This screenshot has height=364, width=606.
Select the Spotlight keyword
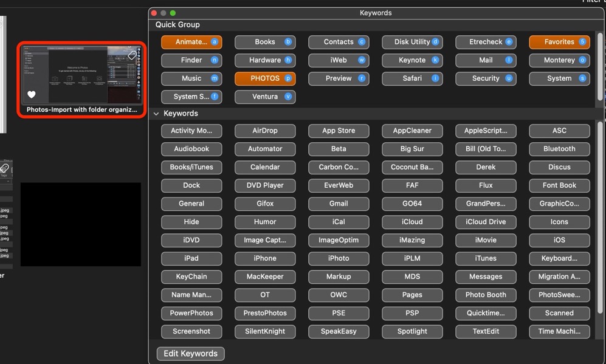tap(412, 332)
